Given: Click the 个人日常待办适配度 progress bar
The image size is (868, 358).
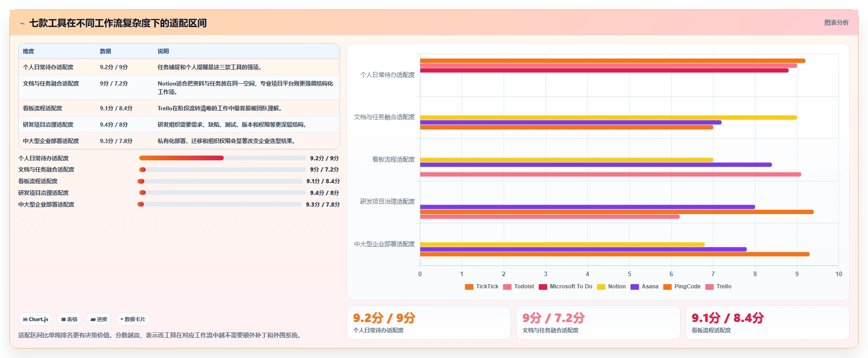Looking at the screenshot, I should coord(222,158).
